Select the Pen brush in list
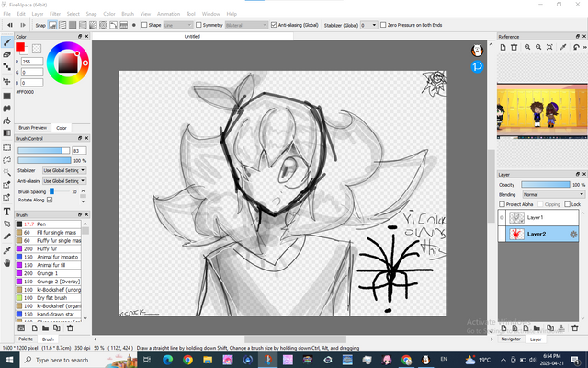 pos(48,224)
